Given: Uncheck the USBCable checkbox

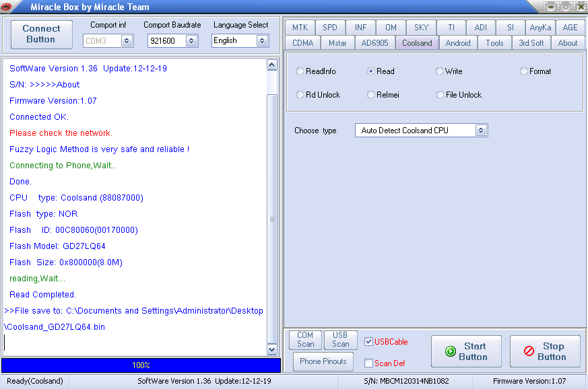Looking at the screenshot, I should tap(368, 341).
